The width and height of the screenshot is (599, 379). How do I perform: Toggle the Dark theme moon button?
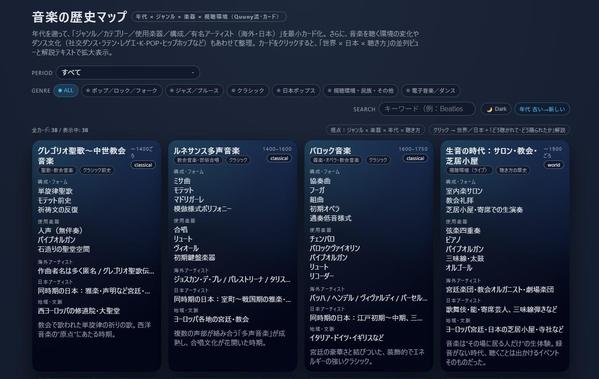(497, 109)
